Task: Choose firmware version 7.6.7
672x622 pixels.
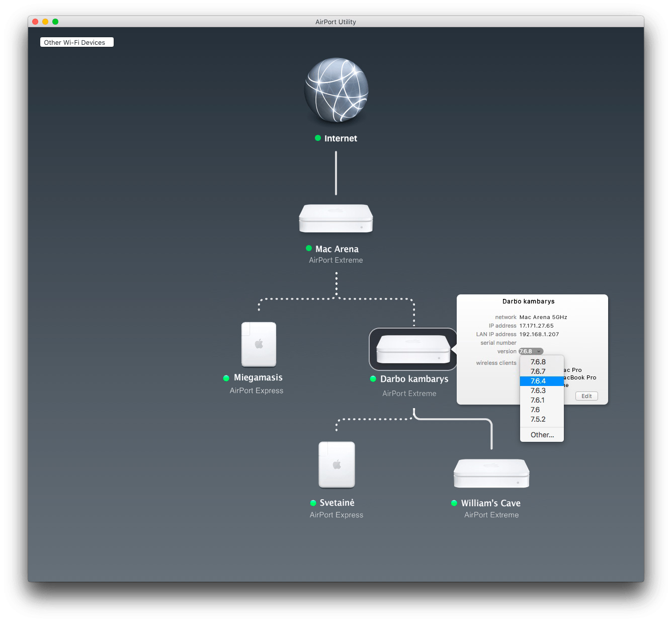Action: pyautogui.click(x=542, y=371)
